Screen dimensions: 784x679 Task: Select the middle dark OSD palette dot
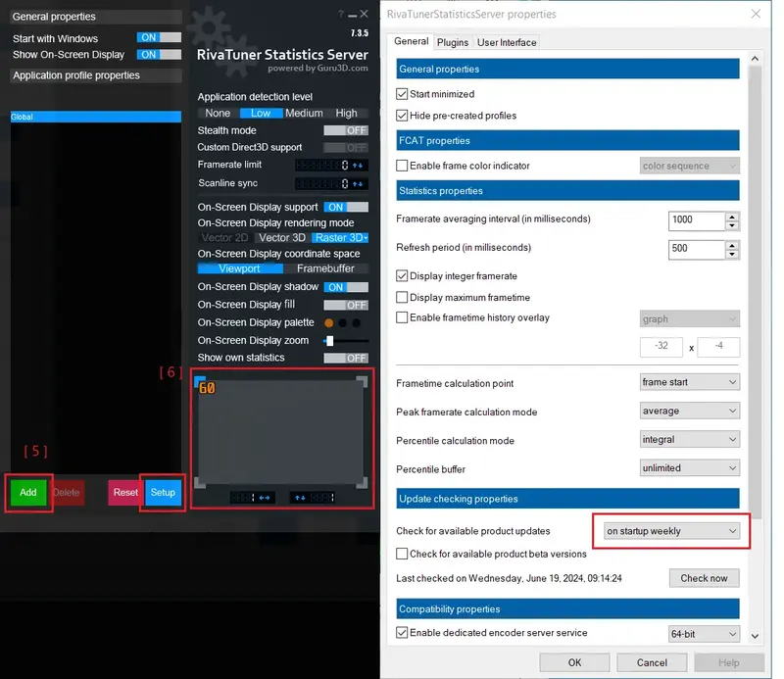(342, 323)
